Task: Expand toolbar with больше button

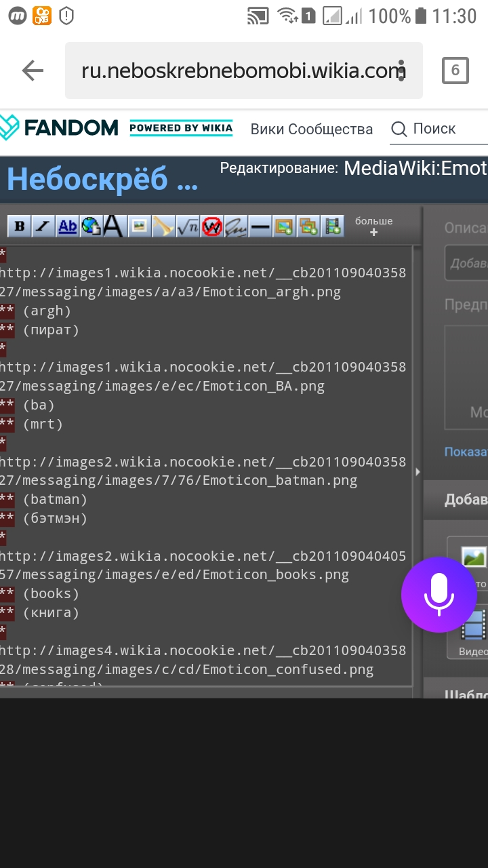Action: (373, 226)
